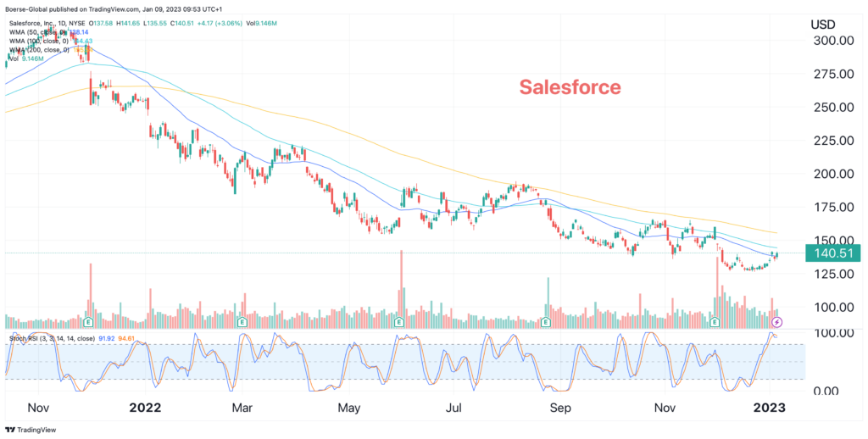The height and width of the screenshot is (439, 868).
Task: Click the orange 94.61 Stoch RSI value
Action: [127, 337]
